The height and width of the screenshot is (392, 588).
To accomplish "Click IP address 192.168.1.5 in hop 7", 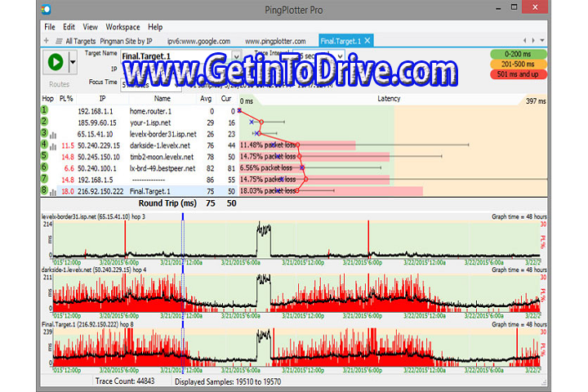I will click(x=95, y=180).
